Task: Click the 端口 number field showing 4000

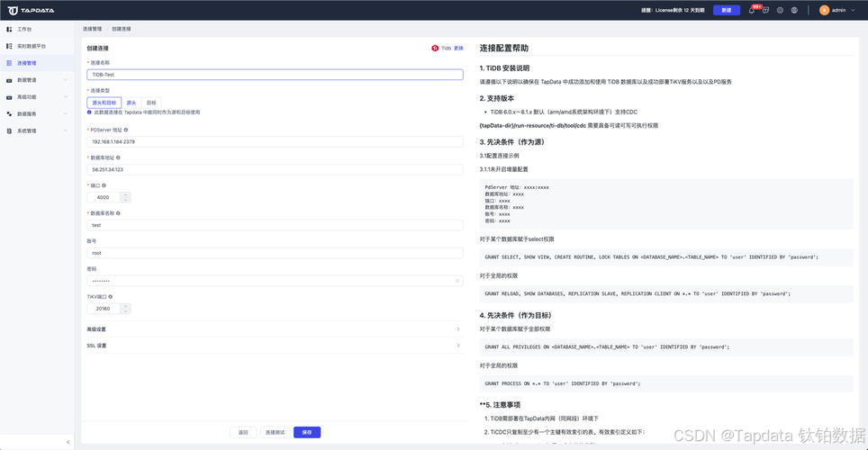Action: (104, 198)
